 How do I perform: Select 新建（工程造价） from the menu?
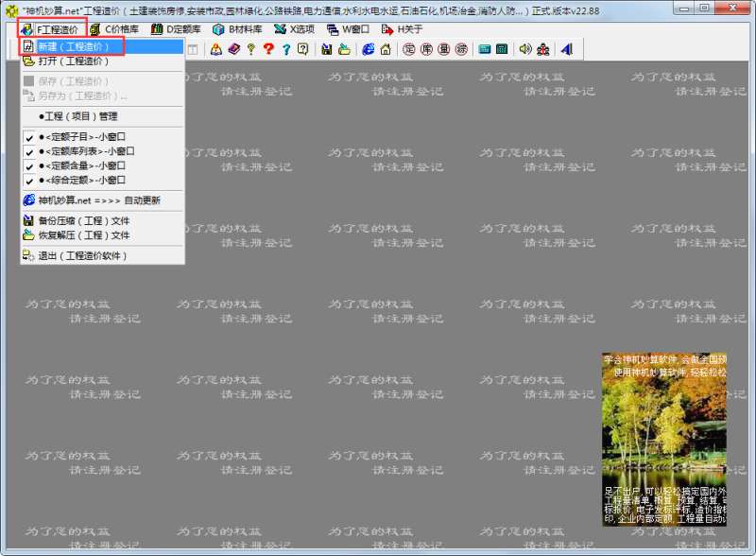[x=74, y=46]
